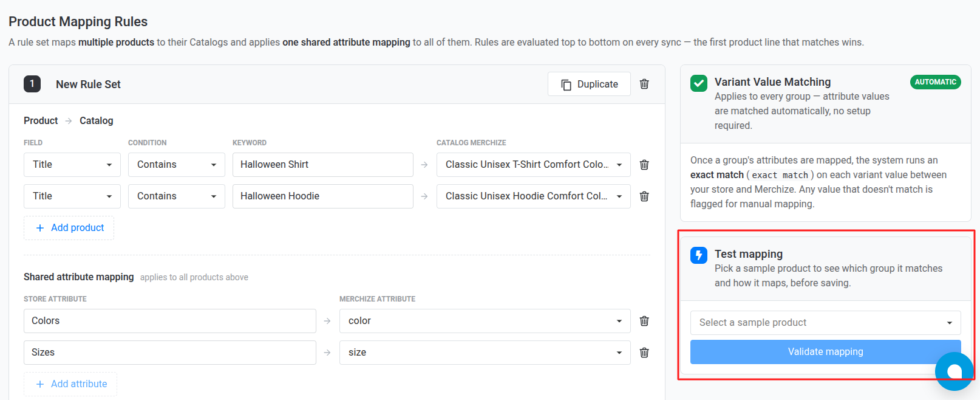The width and height of the screenshot is (980, 400).
Task: Expand the Classic Unisex T-Shirt catalog dropdown
Action: pos(534,165)
